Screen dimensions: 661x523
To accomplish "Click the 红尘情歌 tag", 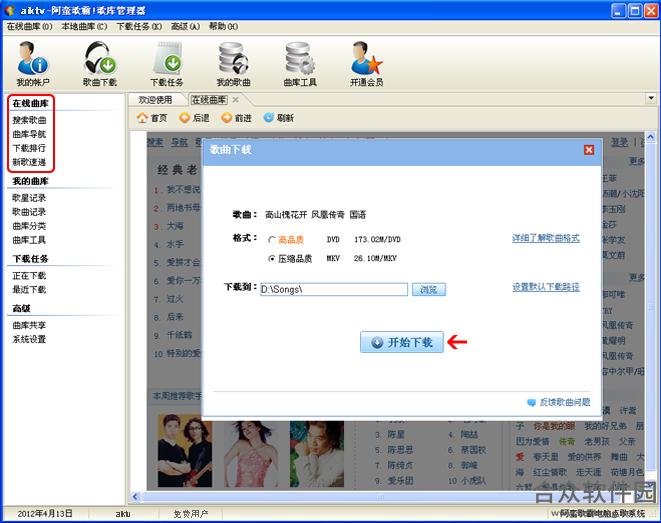I will (550, 472).
